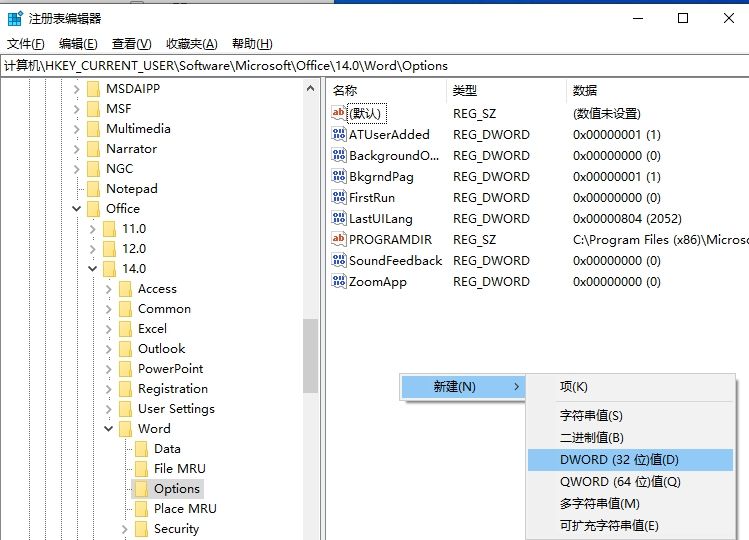Click the Access folder icon

[126, 289]
